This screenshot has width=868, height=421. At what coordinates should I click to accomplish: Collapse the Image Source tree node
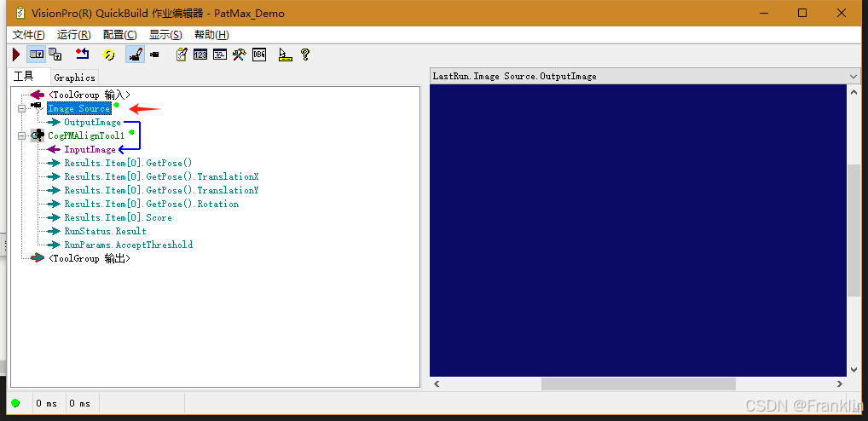point(21,108)
